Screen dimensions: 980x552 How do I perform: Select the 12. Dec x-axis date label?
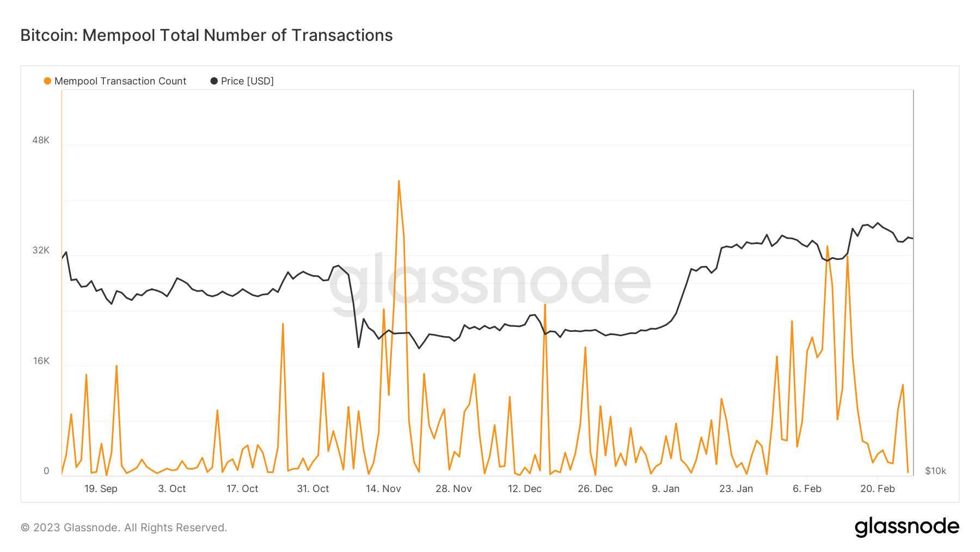tap(524, 489)
